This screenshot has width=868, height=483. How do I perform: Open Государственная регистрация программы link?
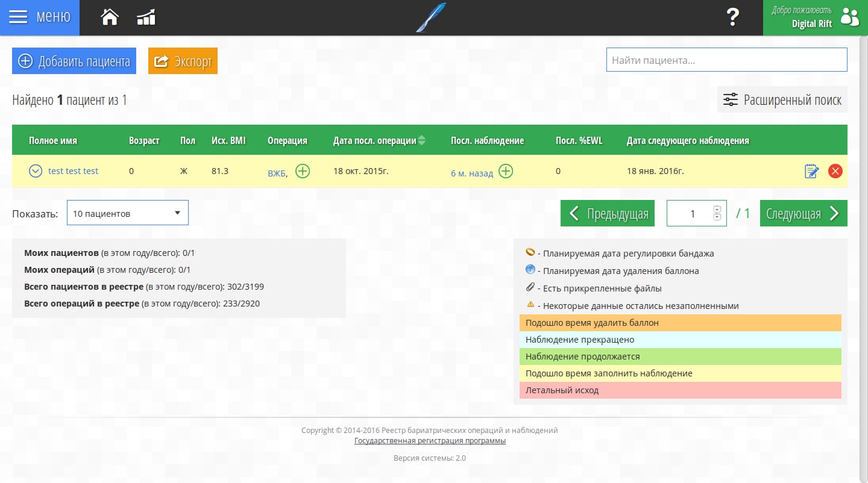coord(430,441)
